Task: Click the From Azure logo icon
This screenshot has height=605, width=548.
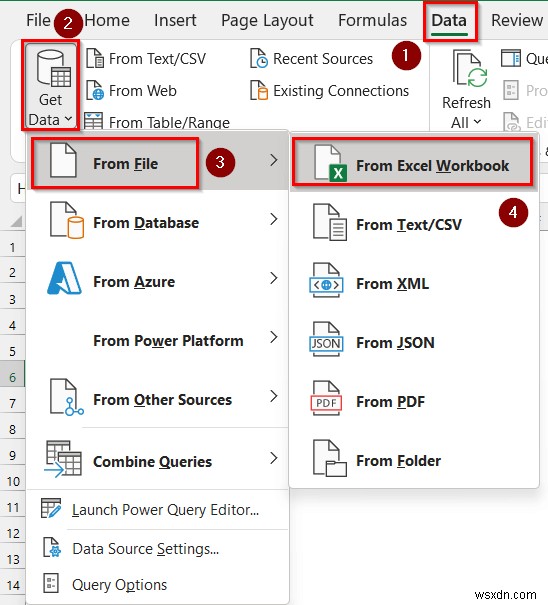Action: [64, 278]
